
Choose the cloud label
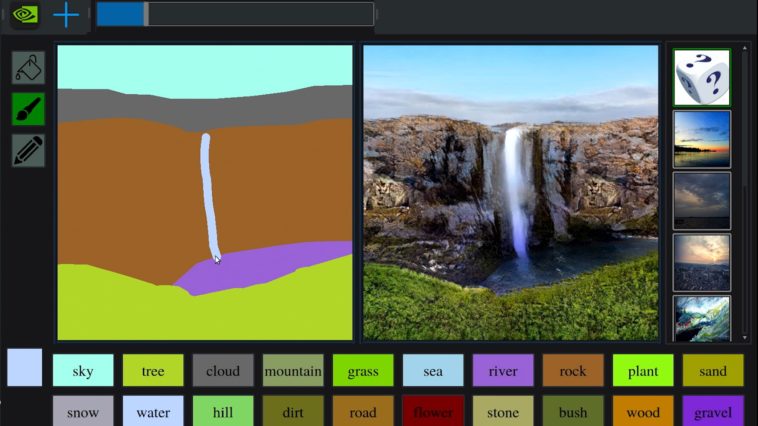223,370
